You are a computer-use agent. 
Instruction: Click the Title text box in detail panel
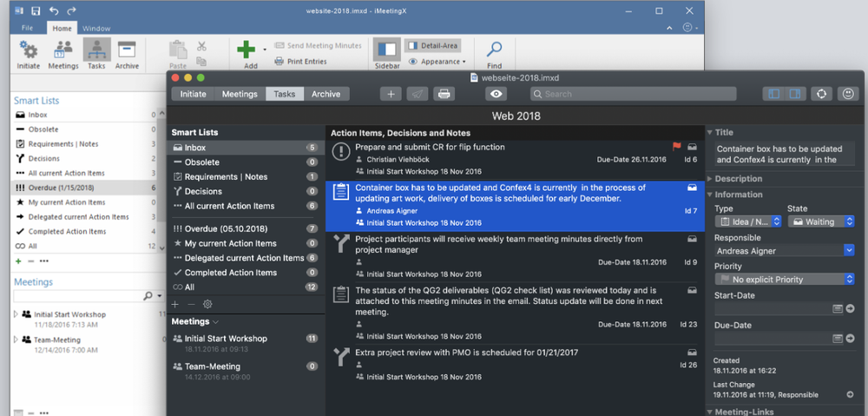(784, 155)
